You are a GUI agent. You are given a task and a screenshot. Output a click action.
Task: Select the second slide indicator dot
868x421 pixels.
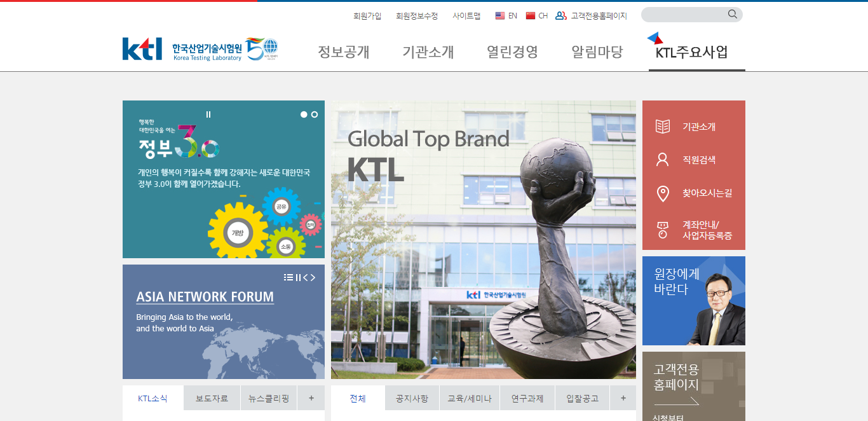(315, 114)
